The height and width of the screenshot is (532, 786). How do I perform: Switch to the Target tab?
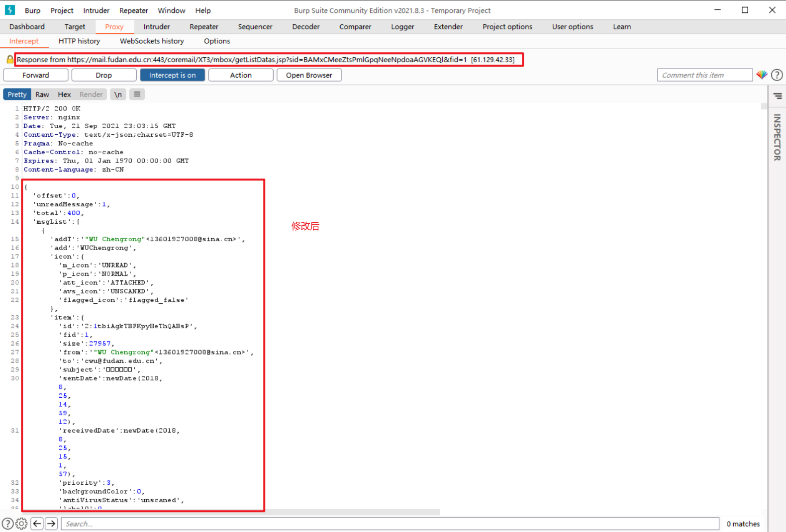pos(75,27)
